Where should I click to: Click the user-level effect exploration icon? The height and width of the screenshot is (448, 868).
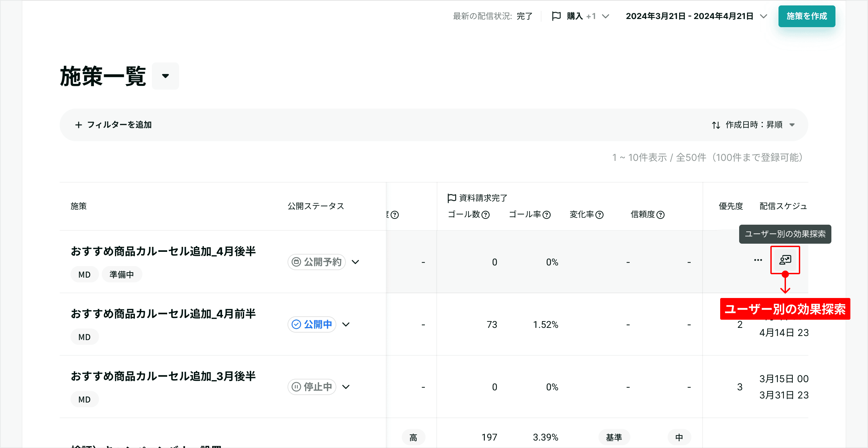785,260
